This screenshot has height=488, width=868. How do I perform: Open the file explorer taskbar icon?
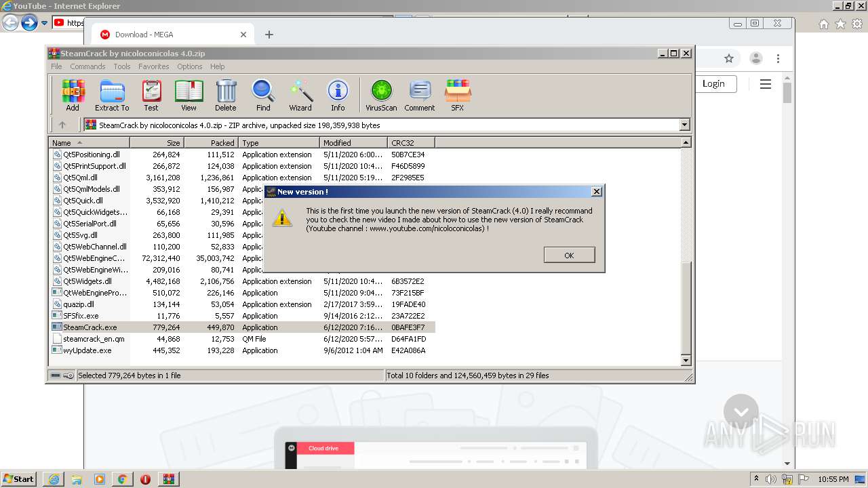[x=77, y=479]
